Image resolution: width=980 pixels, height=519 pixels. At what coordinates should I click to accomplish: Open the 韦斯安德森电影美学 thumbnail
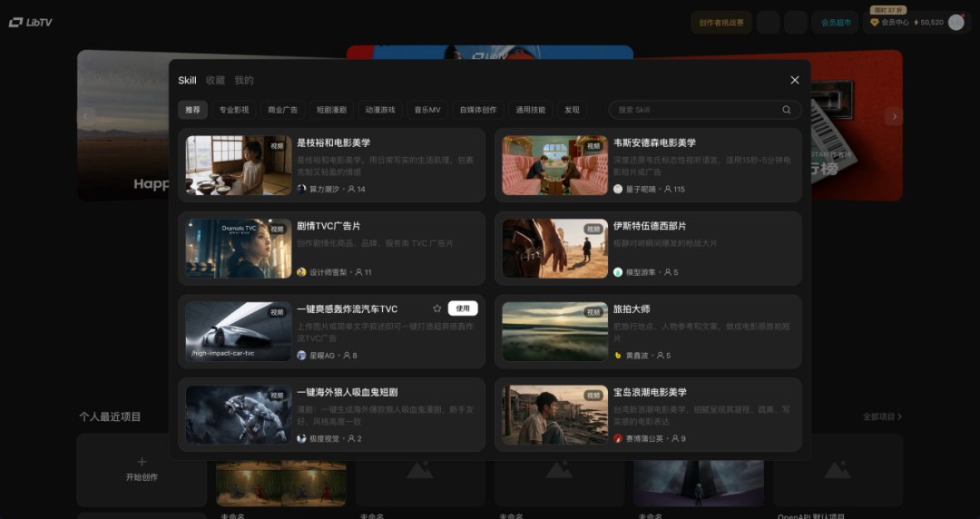(x=555, y=165)
